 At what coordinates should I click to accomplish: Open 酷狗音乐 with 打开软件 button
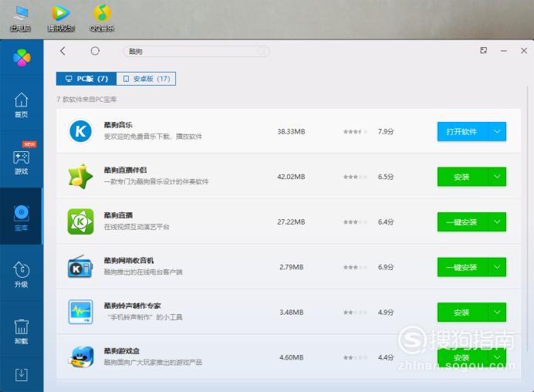point(462,131)
